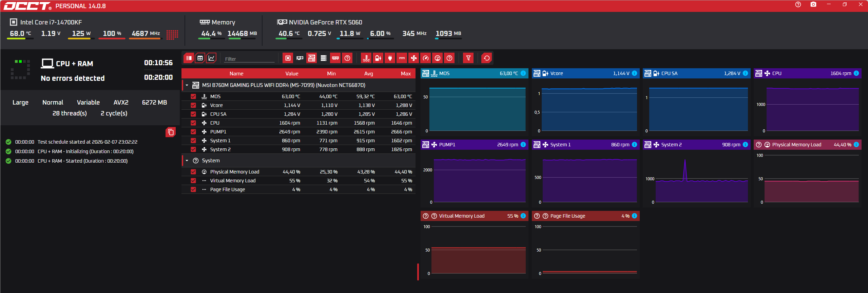
Task: Uncheck the MOS sensor row
Action: click(x=193, y=96)
